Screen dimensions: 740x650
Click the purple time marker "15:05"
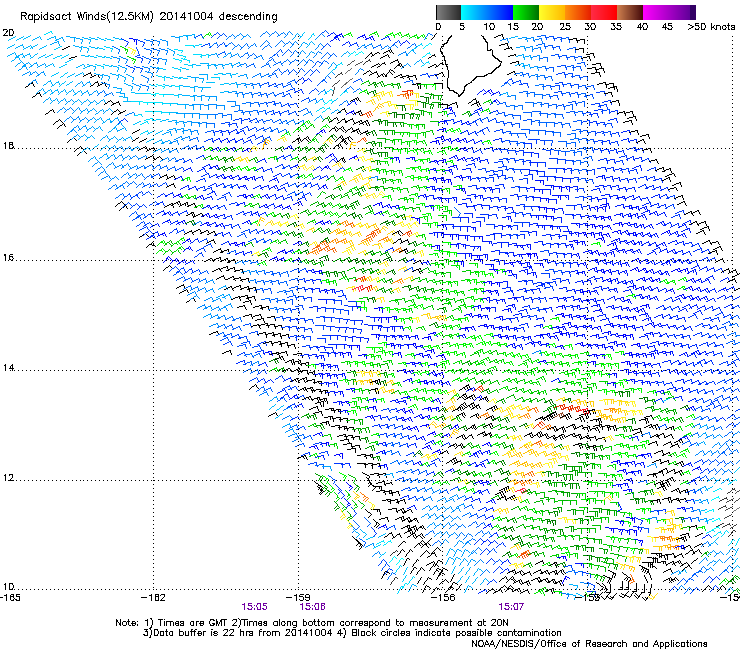(x=254, y=607)
